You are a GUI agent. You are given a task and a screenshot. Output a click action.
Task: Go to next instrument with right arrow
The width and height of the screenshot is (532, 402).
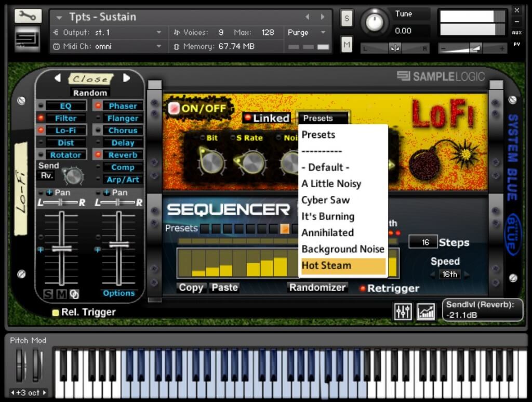(x=322, y=17)
